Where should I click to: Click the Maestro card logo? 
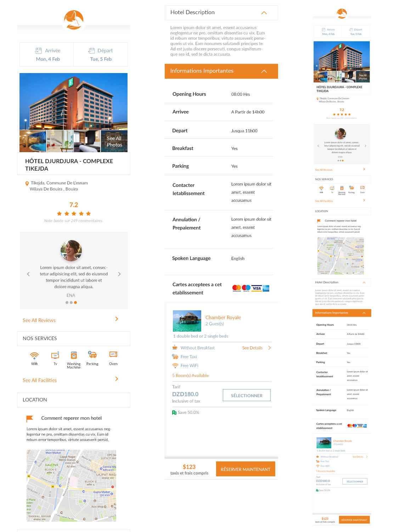(x=246, y=288)
